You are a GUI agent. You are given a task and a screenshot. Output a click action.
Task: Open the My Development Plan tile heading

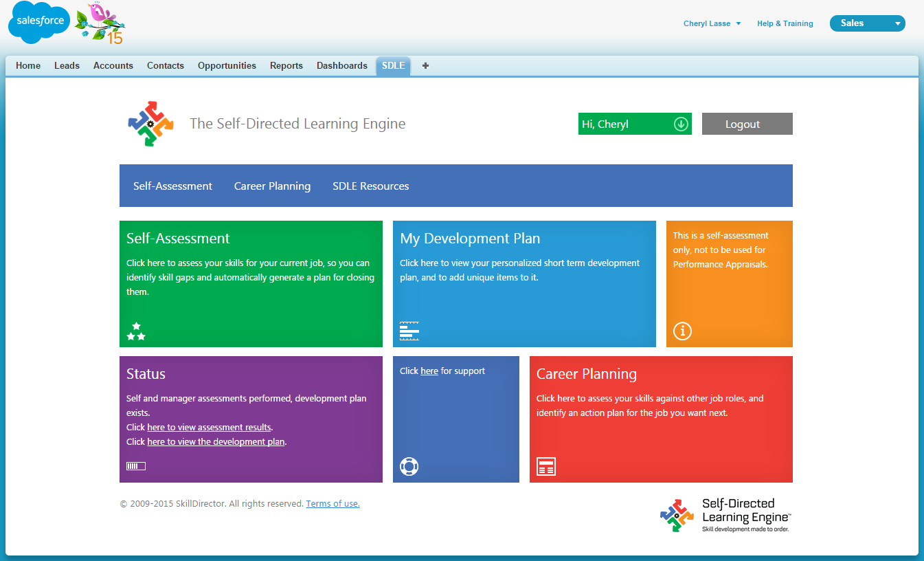(470, 239)
